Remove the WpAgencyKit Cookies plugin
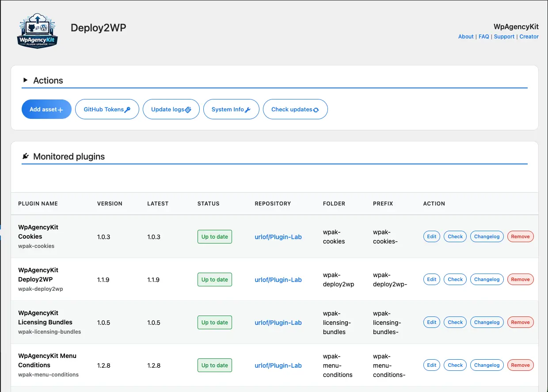Screen dimensions: 548x392 click(521, 236)
